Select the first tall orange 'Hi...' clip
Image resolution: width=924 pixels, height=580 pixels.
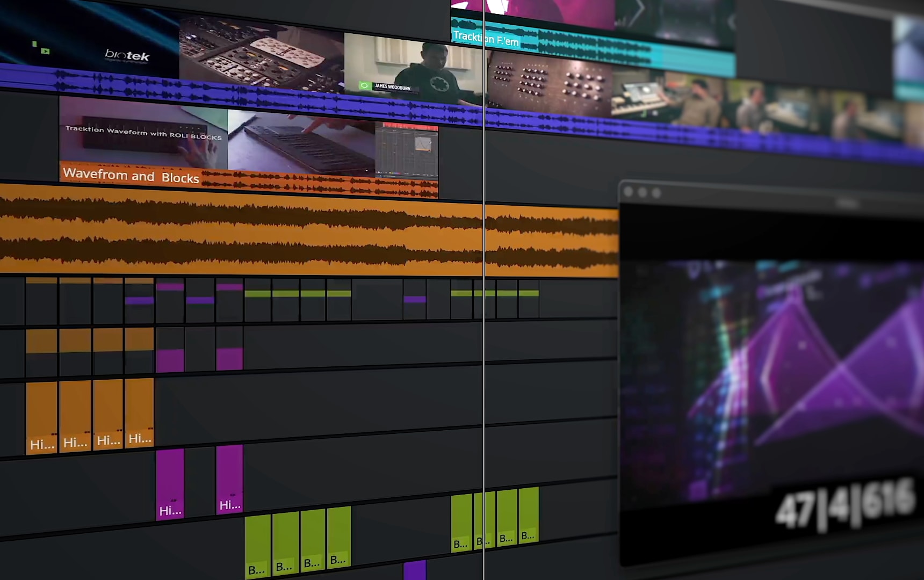pos(41,418)
